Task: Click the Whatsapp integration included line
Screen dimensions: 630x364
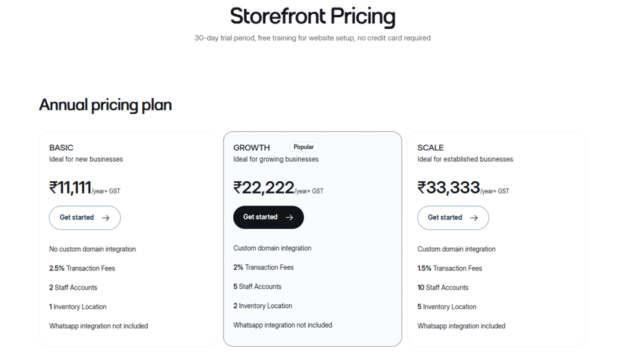Action: coord(461,326)
